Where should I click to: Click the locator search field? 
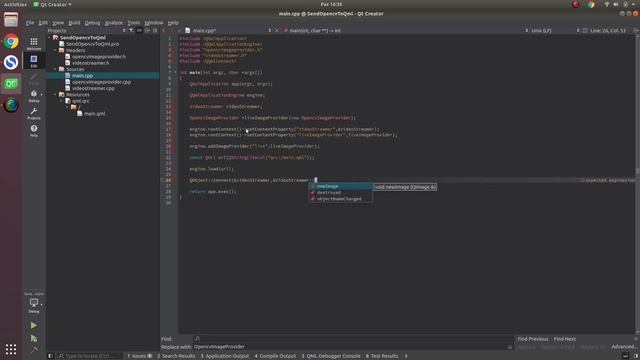(90, 356)
